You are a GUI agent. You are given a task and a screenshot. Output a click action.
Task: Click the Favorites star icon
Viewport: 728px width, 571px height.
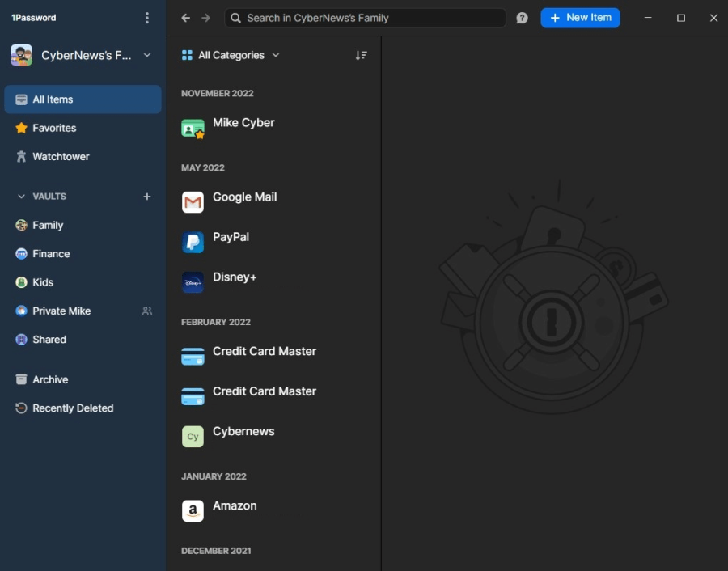[21, 128]
